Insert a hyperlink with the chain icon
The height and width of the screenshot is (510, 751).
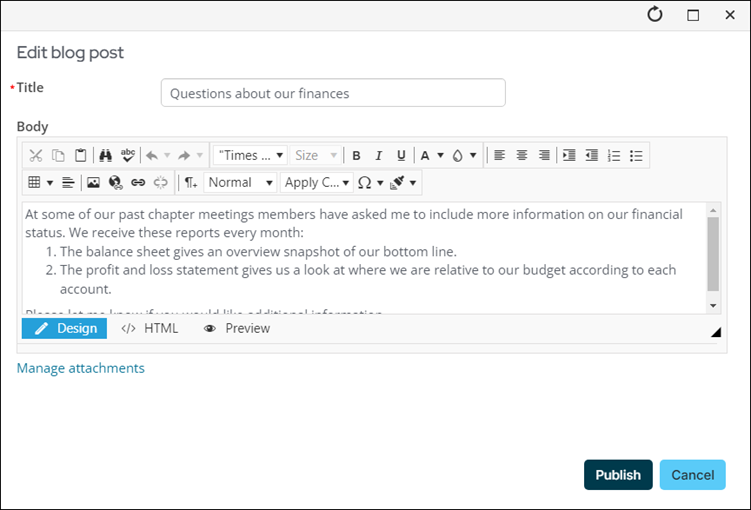(x=138, y=182)
